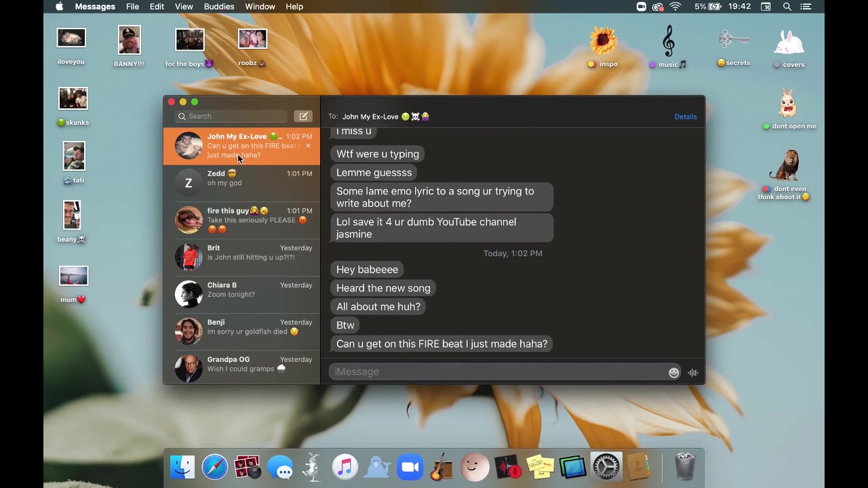Open the Buddies menu
The image size is (868, 488).
(x=219, y=6)
